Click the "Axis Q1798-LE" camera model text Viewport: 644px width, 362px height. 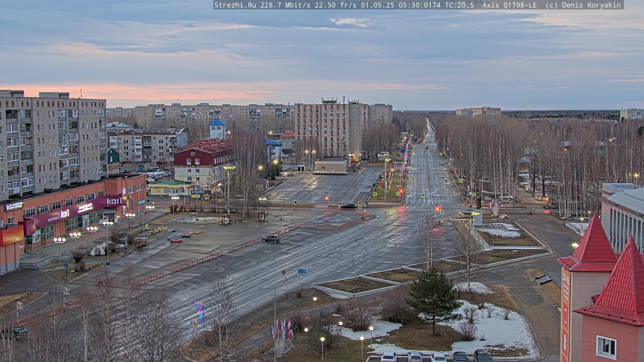click(509, 5)
